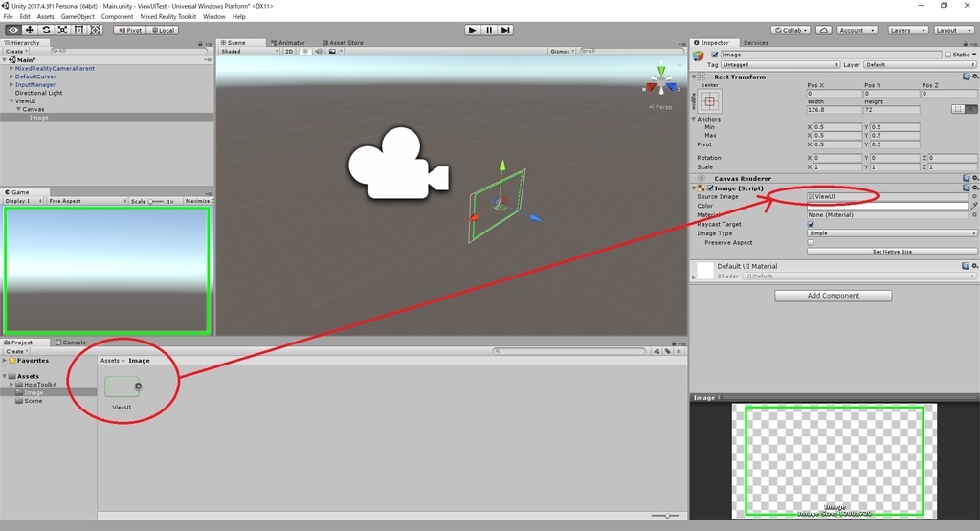Viewport: 980px width, 531px height.
Task: Toggle blueprint mode in Rect Transform
Action: tap(957, 109)
